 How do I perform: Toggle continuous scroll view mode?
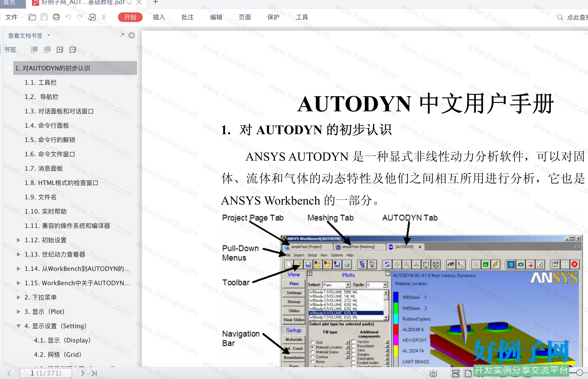[x=456, y=373]
